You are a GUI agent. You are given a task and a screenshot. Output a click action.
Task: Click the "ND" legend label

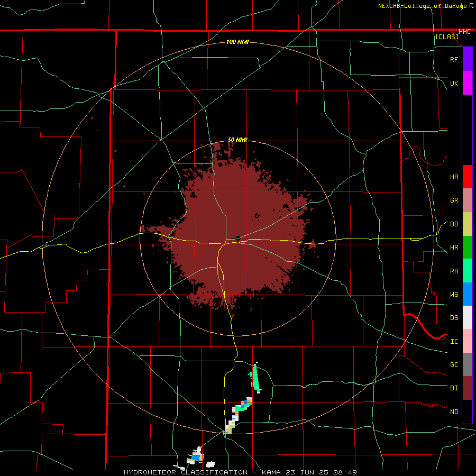(x=454, y=412)
